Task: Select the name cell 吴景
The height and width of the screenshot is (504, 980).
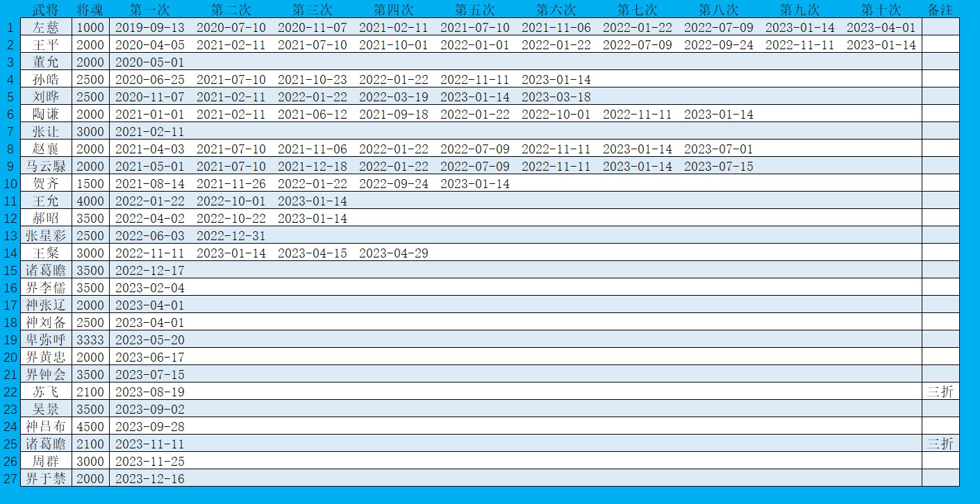Action: point(46,410)
